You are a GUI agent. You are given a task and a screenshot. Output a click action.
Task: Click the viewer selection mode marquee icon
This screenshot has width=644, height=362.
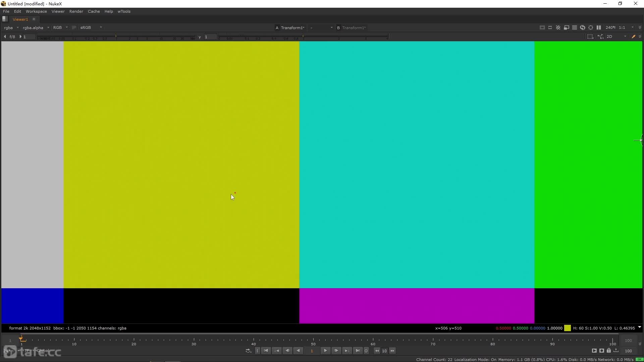click(x=590, y=37)
